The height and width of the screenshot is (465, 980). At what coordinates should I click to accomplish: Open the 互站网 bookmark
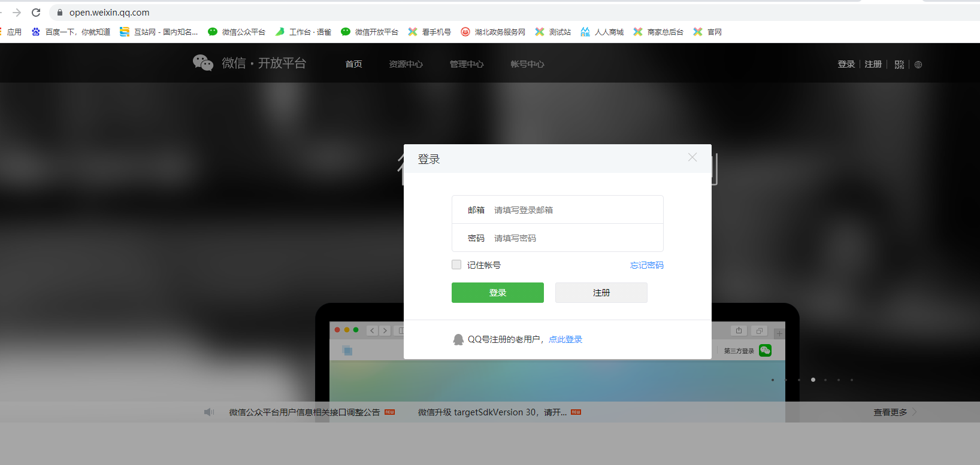158,32
